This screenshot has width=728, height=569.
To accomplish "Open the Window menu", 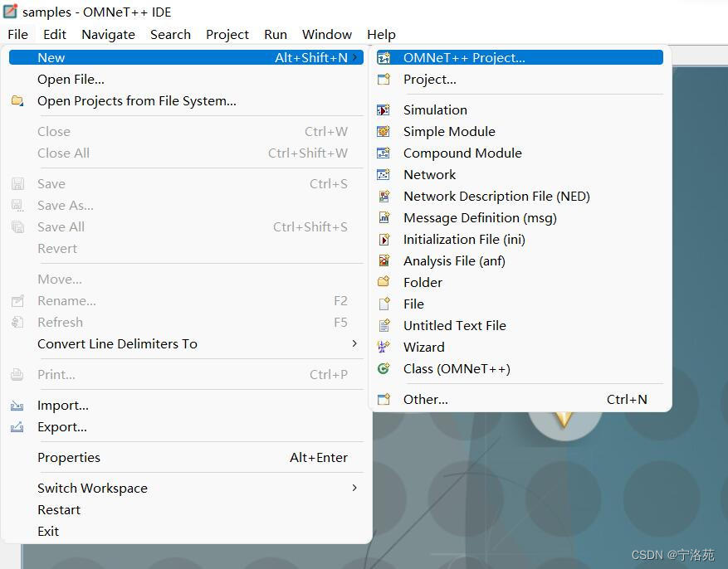I will (x=327, y=35).
